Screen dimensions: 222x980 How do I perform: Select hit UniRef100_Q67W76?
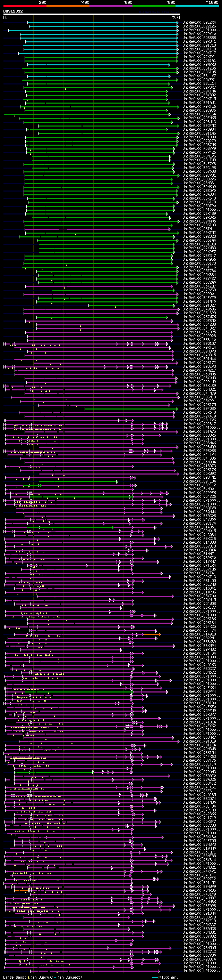pos(199,317)
